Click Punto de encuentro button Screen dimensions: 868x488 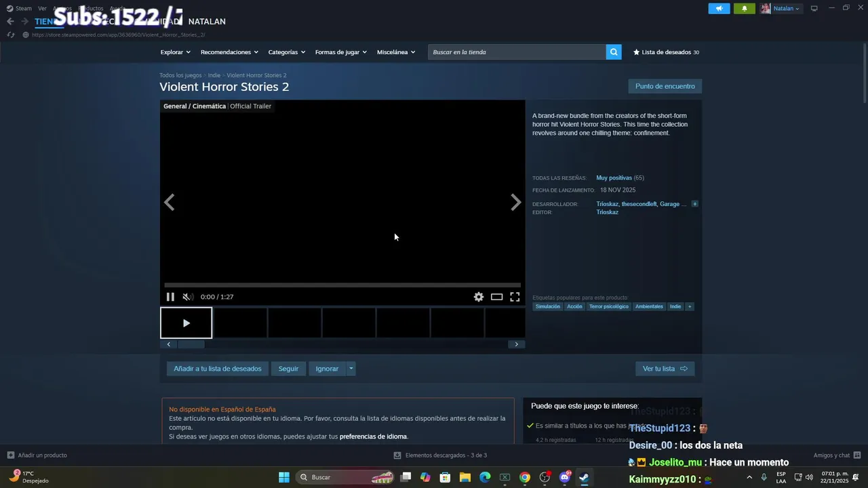coord(665,86)
